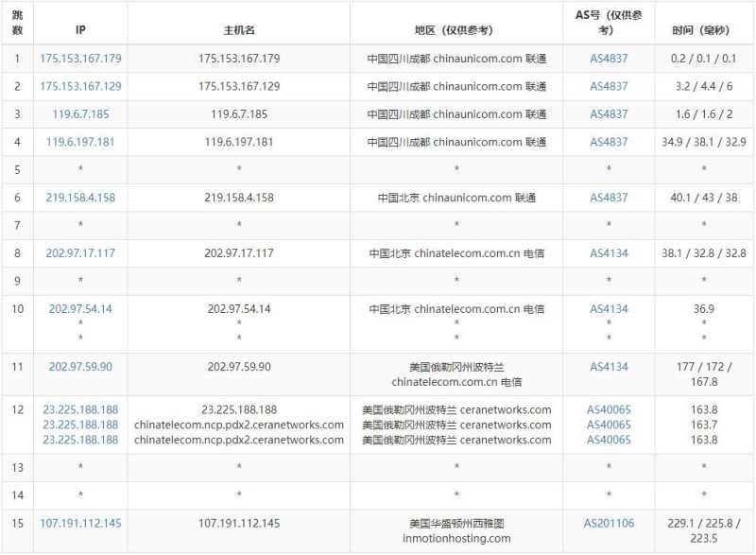Select the time value 229.1 / 225.8 / 223.5
This screenshot has width=756, height=555.
pyautogui.click(x=703, y=531)
